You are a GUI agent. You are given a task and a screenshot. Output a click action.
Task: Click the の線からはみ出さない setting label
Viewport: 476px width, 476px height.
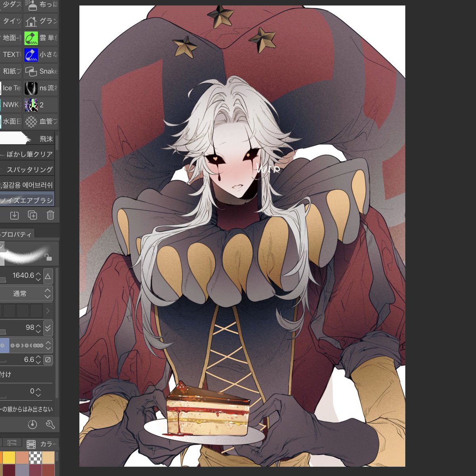[26, 409]
